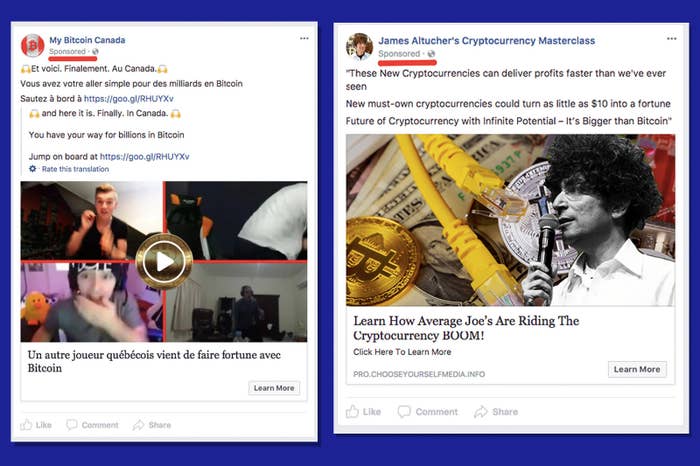Click Learn More on My Bitcoin Canada ad
This screenshot has width=700, height=466.
tap(274, 388)
